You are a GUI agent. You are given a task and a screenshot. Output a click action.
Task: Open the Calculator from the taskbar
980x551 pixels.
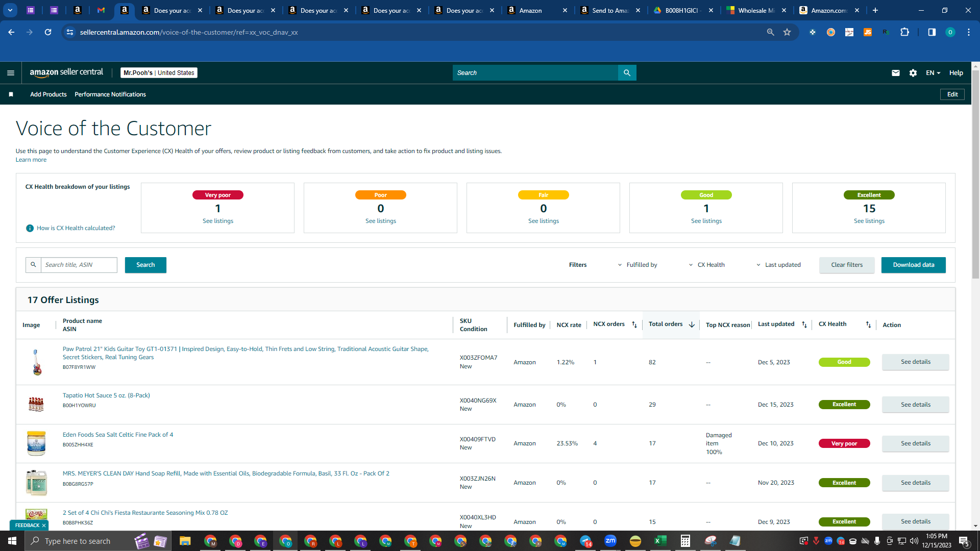(685, 541)
